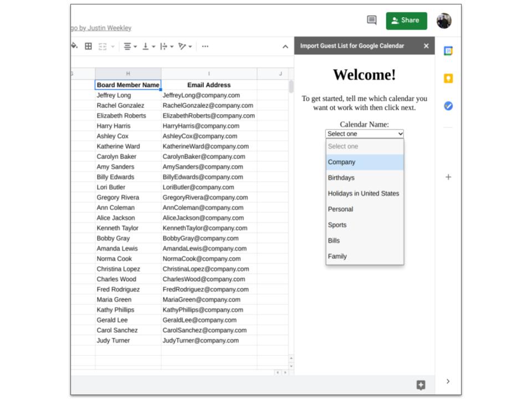Open Google Keep side panel icon
The width and height of the screenshot is (532, 399).
[x=448, y=78]
